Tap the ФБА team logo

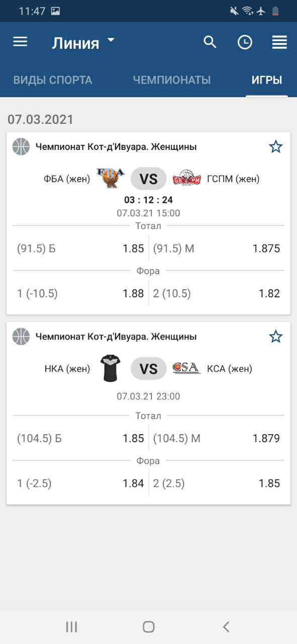pos(111,178)
